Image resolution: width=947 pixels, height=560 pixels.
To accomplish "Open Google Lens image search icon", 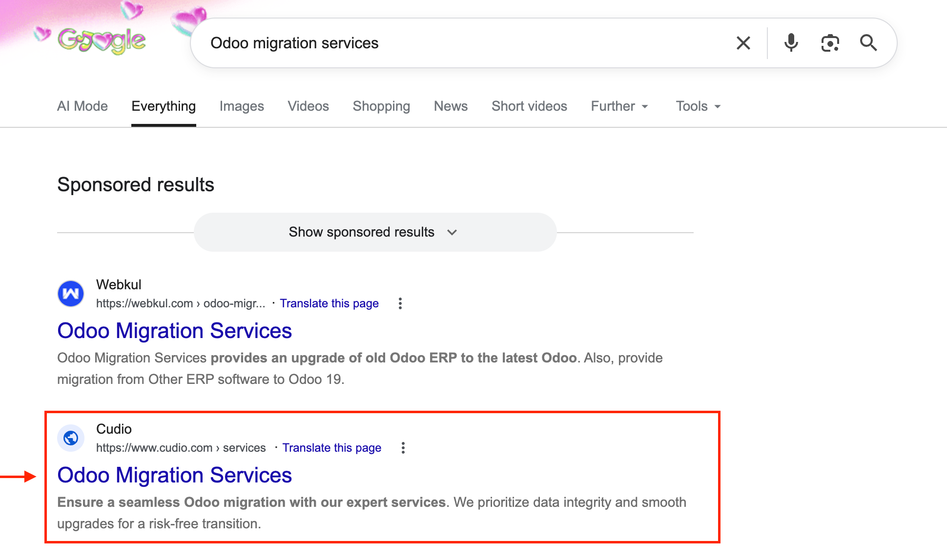I will pos(830,43).
